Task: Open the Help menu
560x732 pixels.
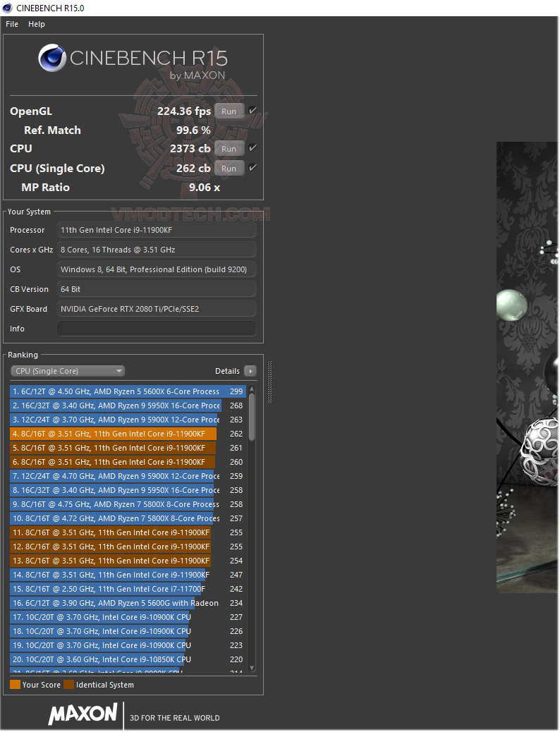Action: point(37,24)
